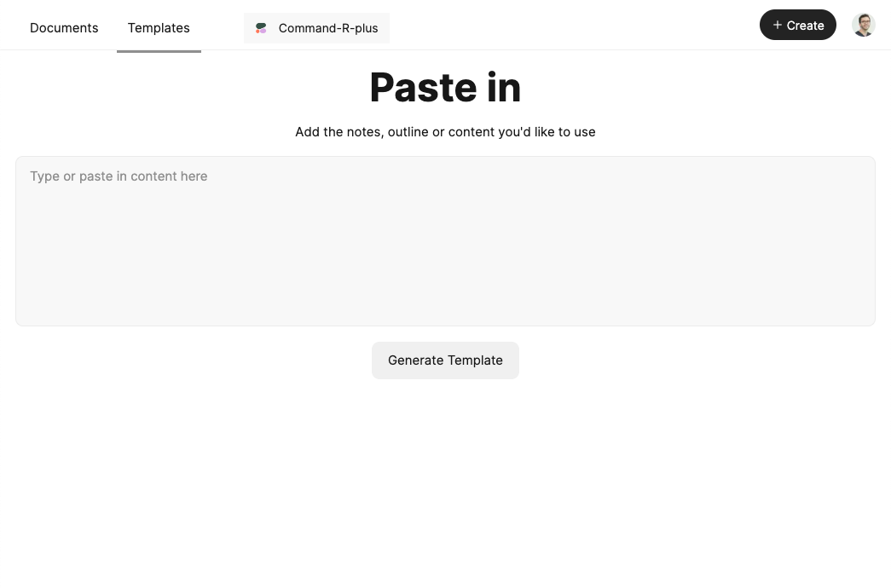Click the Generate Template button

[x=445, y=360]
